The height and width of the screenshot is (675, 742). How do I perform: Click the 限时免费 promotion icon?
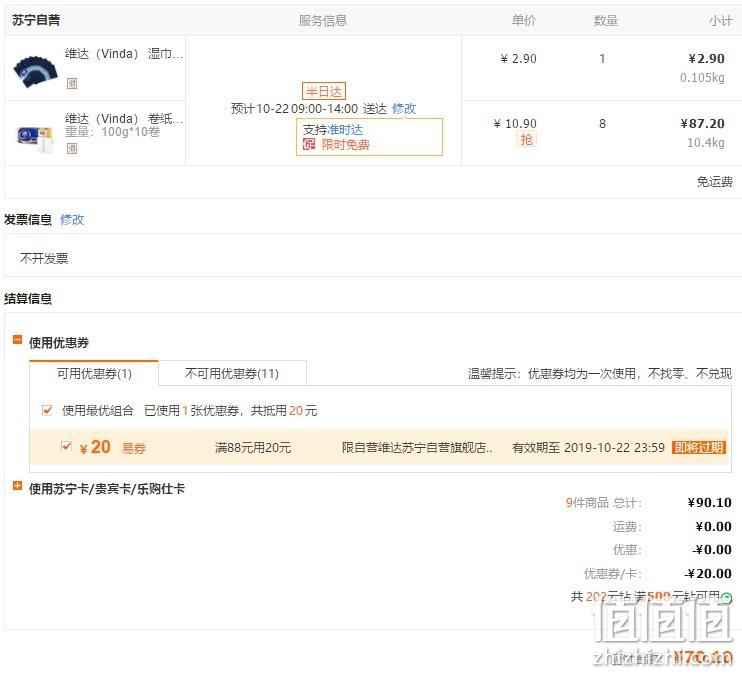coord(309,144)
